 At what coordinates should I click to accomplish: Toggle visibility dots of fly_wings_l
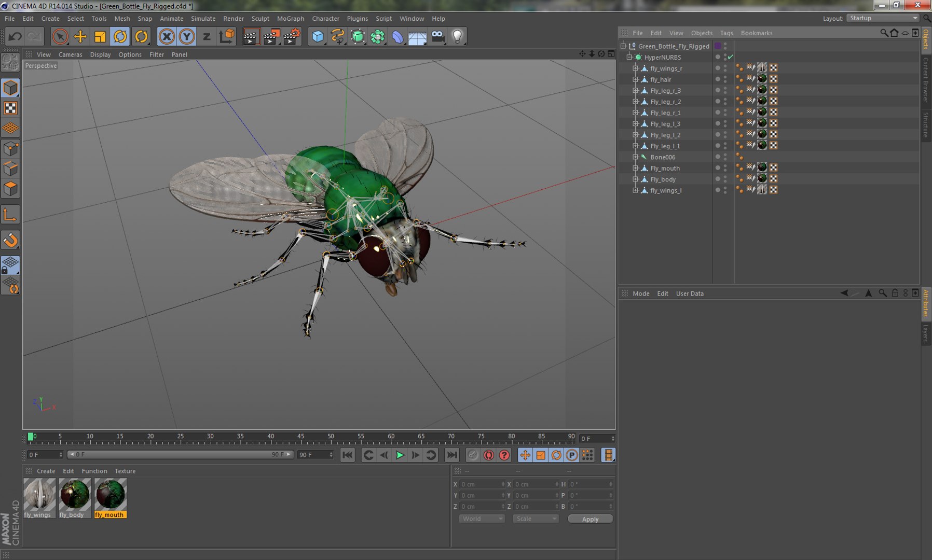725,190
